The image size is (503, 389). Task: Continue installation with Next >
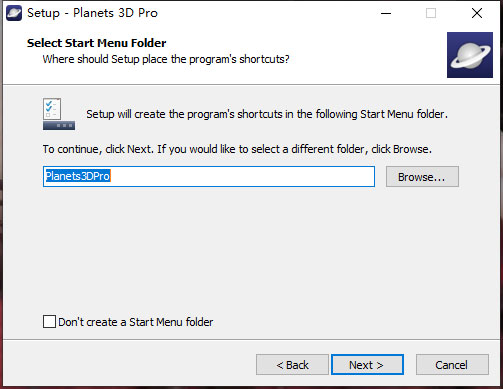[x=367, y=365]
